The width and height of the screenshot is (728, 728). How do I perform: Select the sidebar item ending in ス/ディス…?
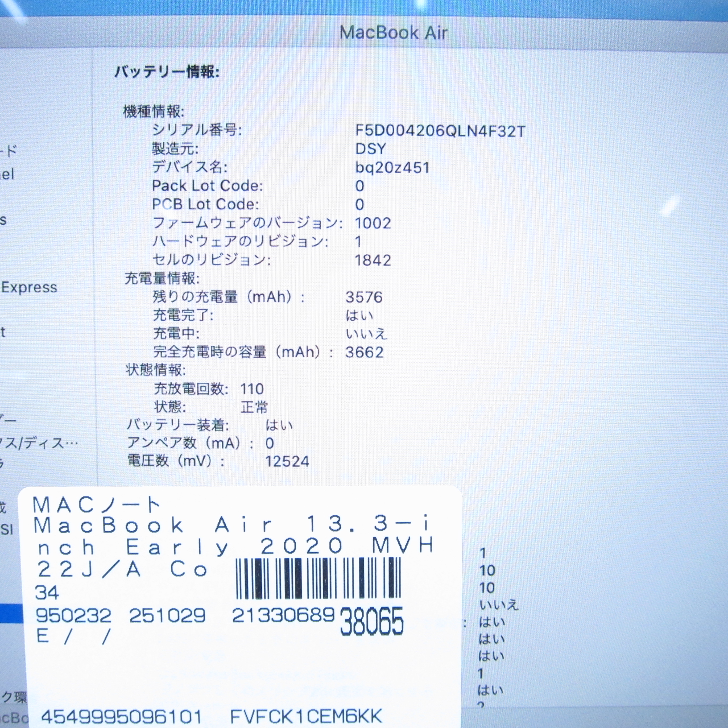(x=38, y=443)
